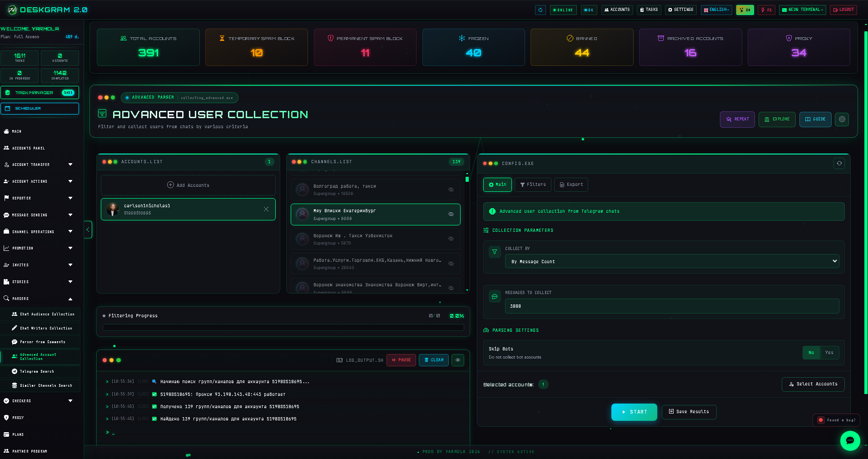Open the settings gear next to Guide
The width and height of the screenshot is (868, 459).
coord(842,119)
